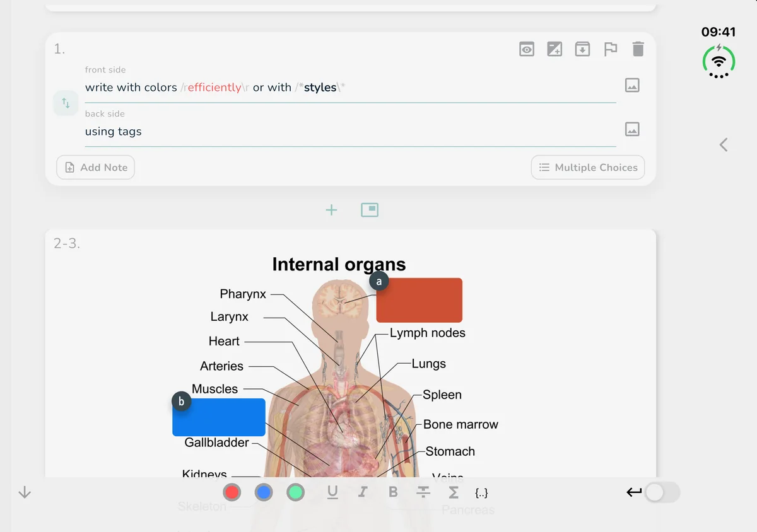Edit the back side 'using tags' field
The width and height of the screenshot is (757, 532).
coord(351,132)
